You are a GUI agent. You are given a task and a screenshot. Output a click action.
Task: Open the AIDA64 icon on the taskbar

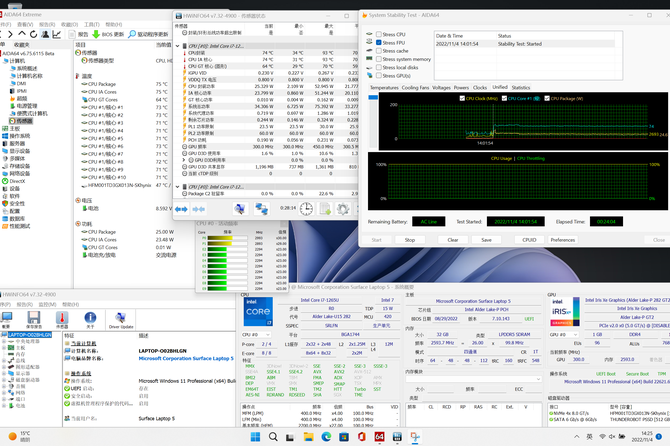[x=379, y=437]
